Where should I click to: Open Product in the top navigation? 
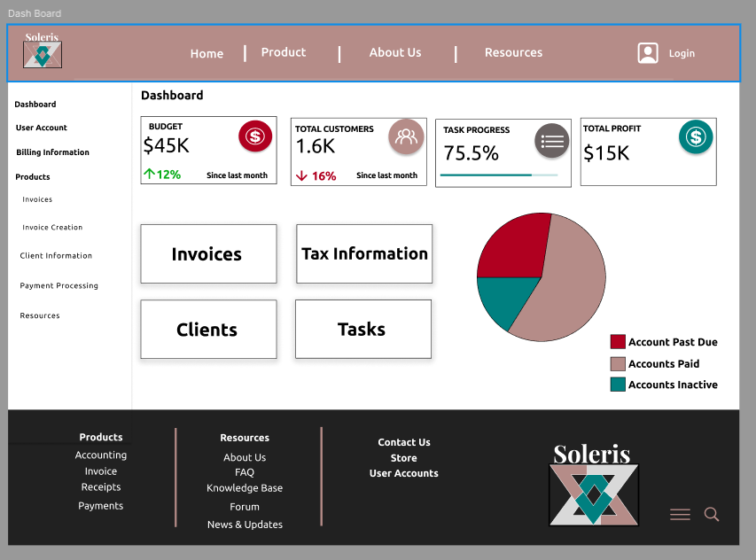pos(284,52)
